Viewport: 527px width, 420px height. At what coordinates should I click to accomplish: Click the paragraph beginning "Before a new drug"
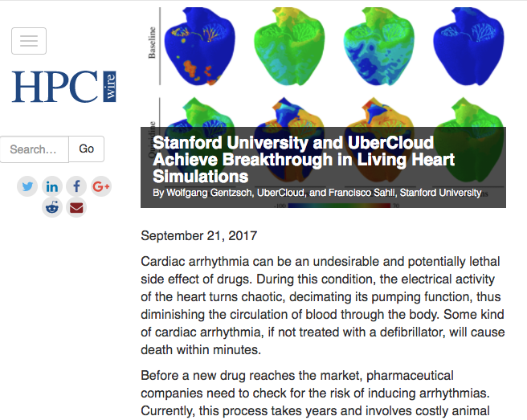click(323, 393)
